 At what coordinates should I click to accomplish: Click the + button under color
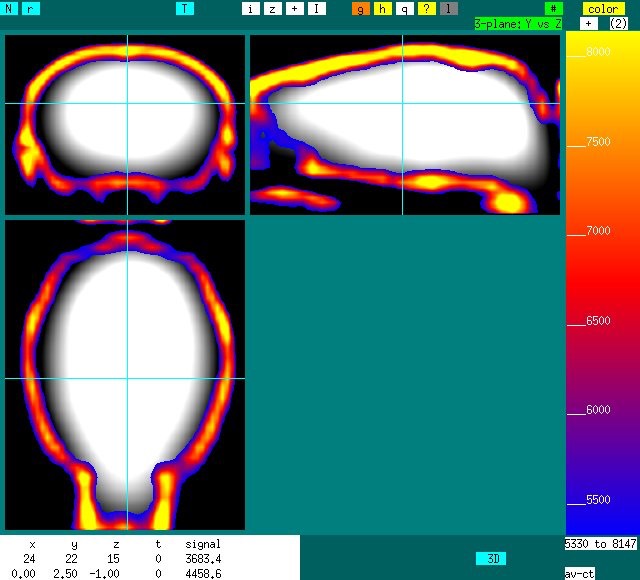point(589,24)
